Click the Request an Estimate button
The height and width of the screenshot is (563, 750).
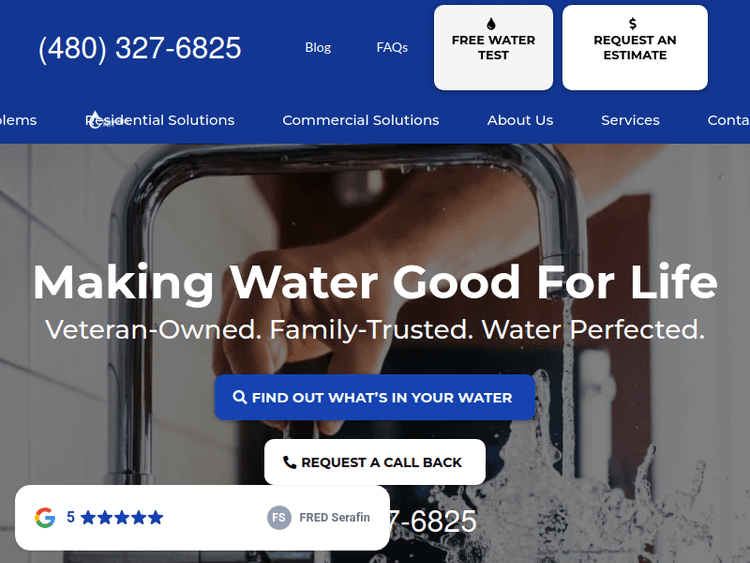tap(635, 47)
